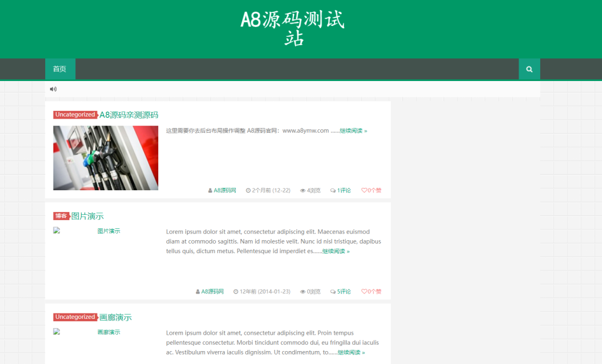Click the clock icon next to 12年前
This screenshot has width=602, height=364.
(234, 291)
